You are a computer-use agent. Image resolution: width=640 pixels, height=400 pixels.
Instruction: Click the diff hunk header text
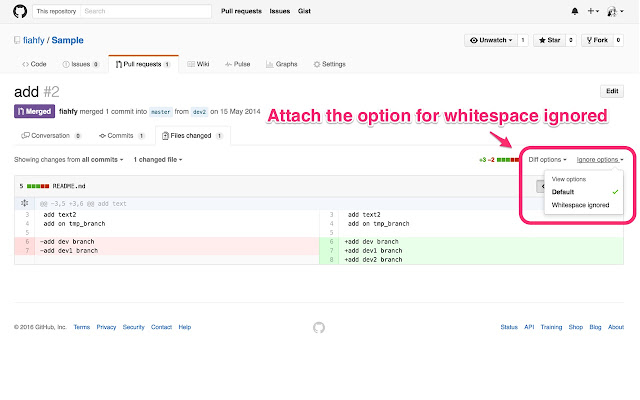coord(83,203)
